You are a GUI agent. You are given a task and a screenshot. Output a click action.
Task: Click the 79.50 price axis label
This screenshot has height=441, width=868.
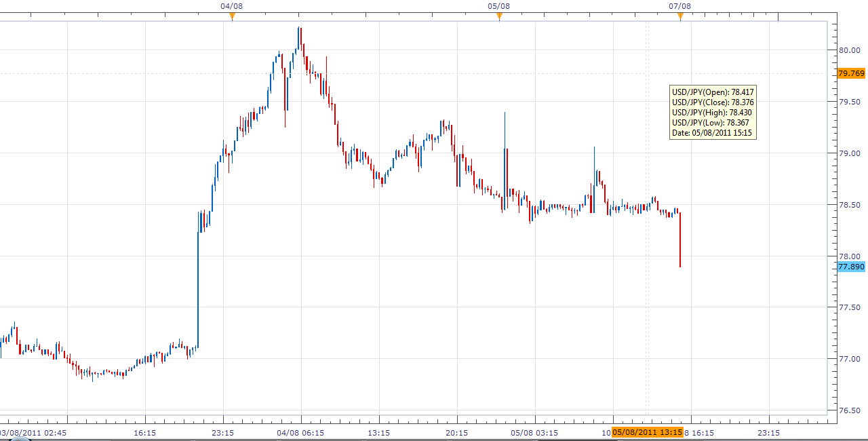(x=850, y=102)
